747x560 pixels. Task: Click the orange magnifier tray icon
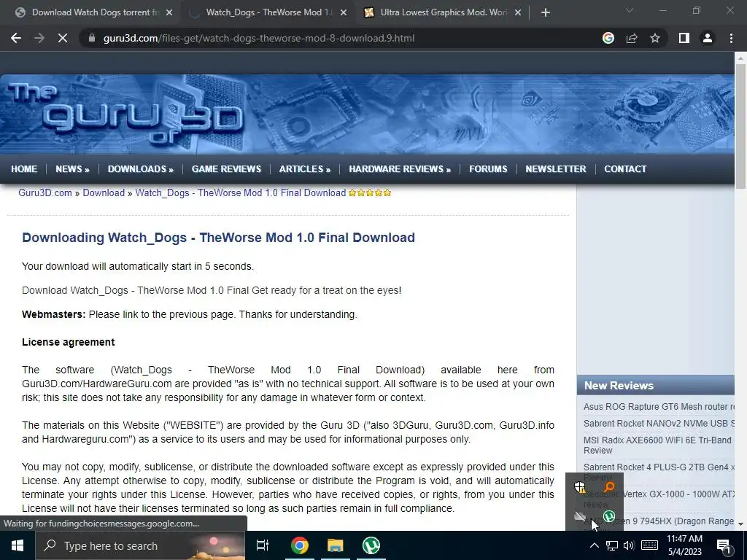609,487
